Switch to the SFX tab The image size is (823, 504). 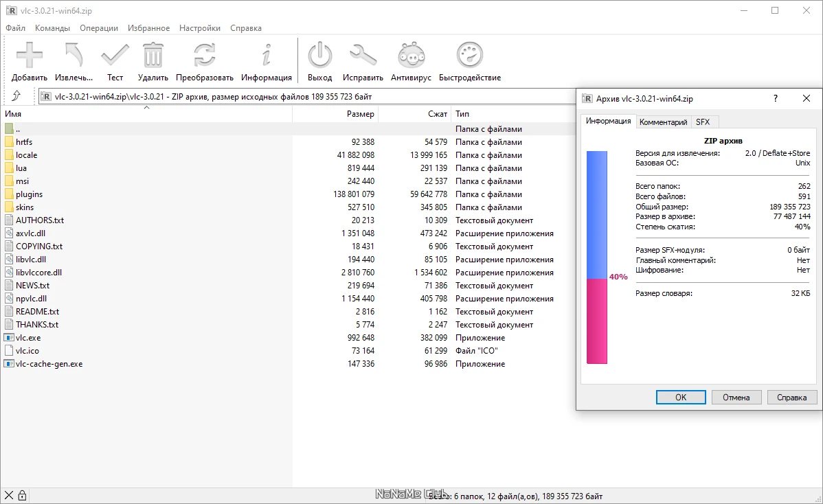coord(703,122)
